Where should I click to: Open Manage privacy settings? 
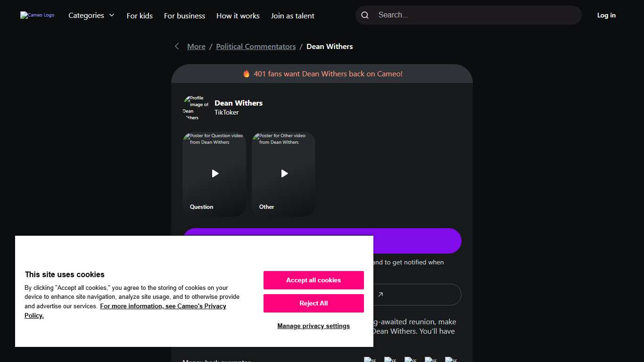click(x=314, y=326)
